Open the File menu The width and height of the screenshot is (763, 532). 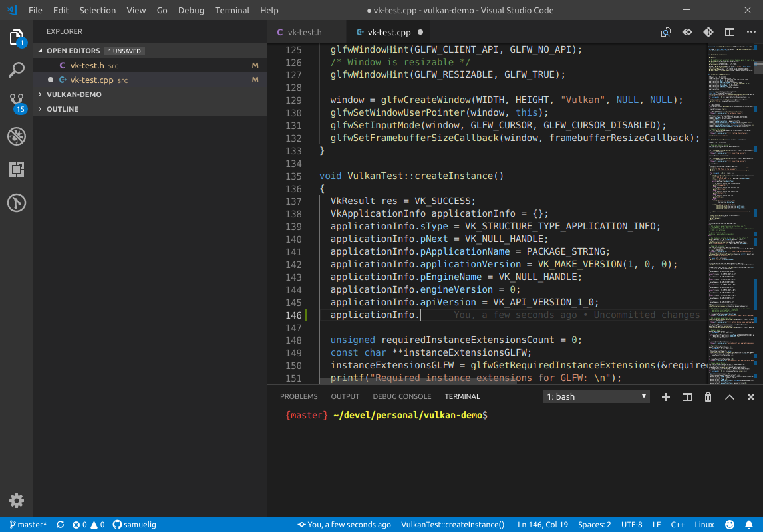[35, 10]
